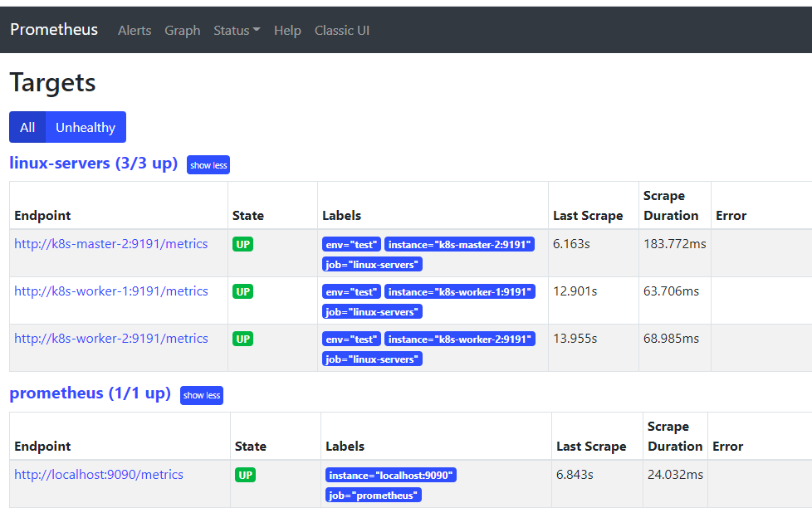Select the All targets filter
812x508 pixels.
point(27,127)
